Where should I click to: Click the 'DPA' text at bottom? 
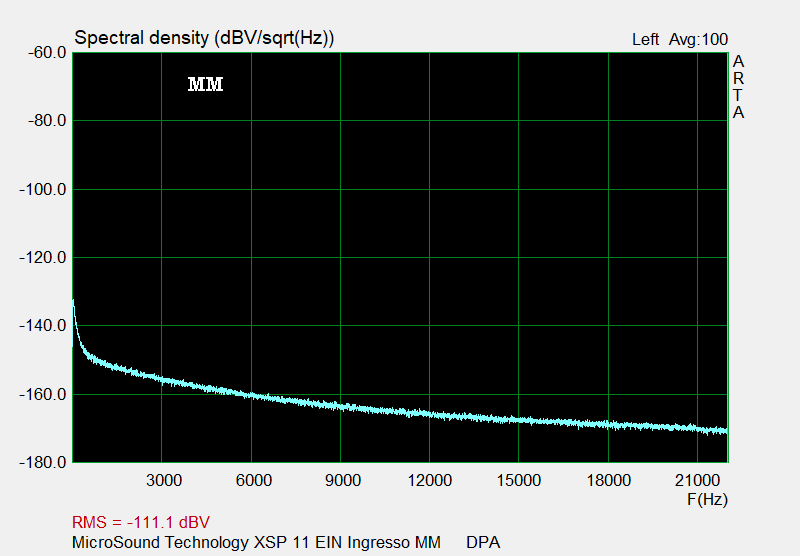pos(483,542)
